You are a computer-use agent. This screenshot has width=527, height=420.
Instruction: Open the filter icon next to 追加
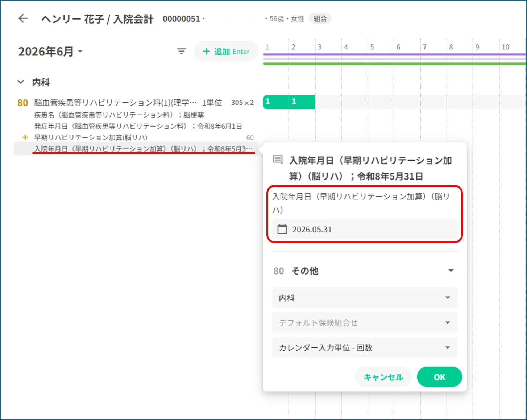click(x=181, y=52)
